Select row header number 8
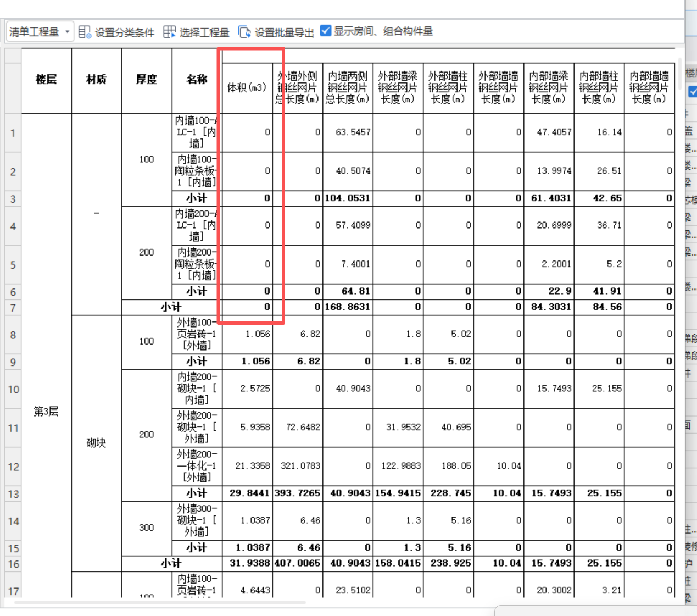The width and height of the screenshot is (697, 616). [x=13, y=335]
